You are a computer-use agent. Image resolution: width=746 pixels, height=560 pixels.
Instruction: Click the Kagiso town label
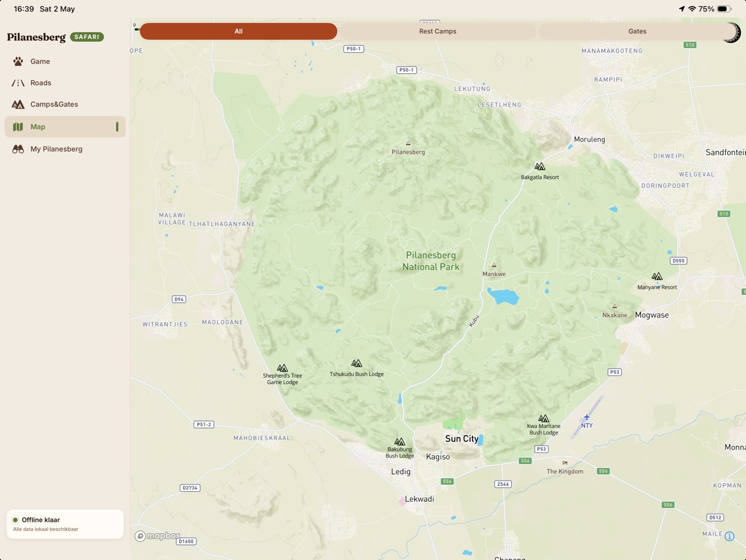[438, 456]
